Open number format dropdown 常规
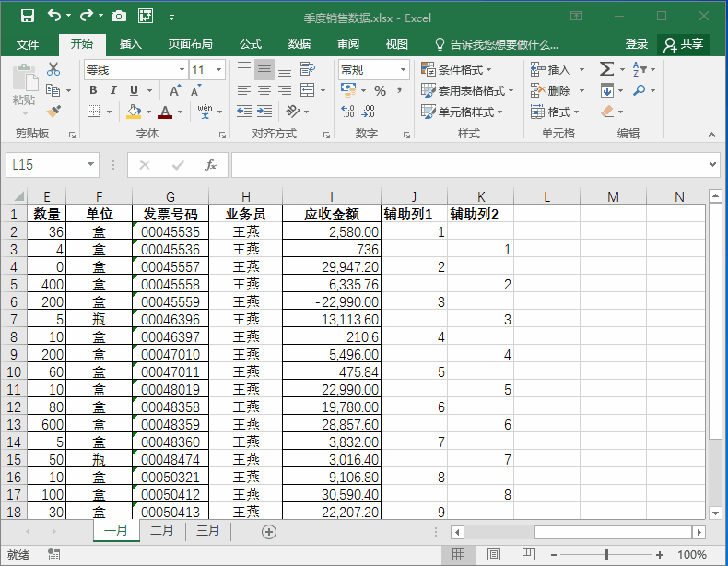 (403, 70)
